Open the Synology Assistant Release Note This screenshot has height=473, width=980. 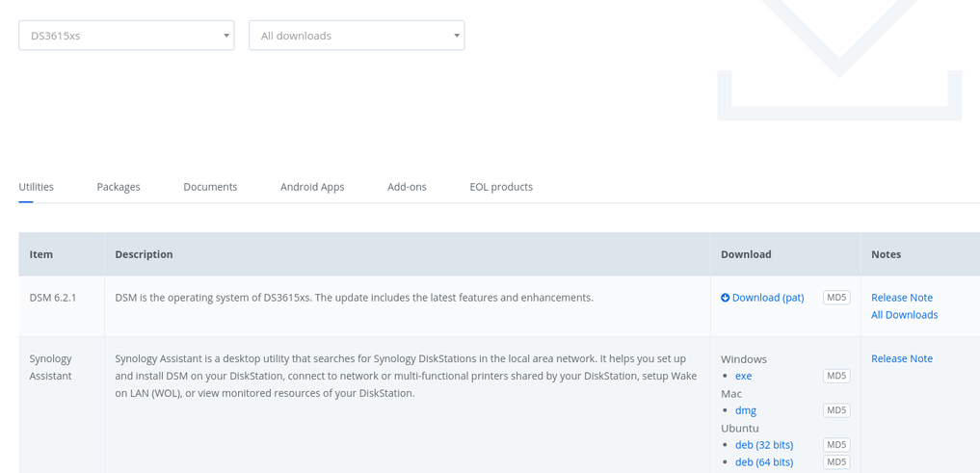pos(902,358)
